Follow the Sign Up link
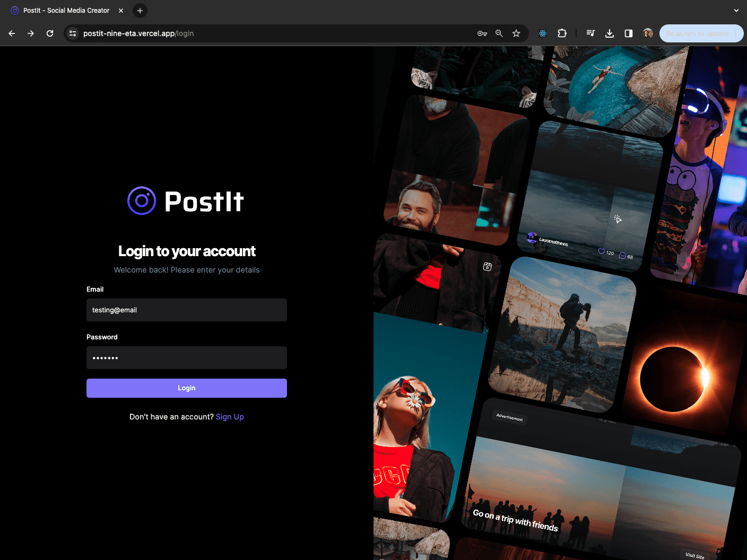 pyautogui.click(x=230, y=417)
